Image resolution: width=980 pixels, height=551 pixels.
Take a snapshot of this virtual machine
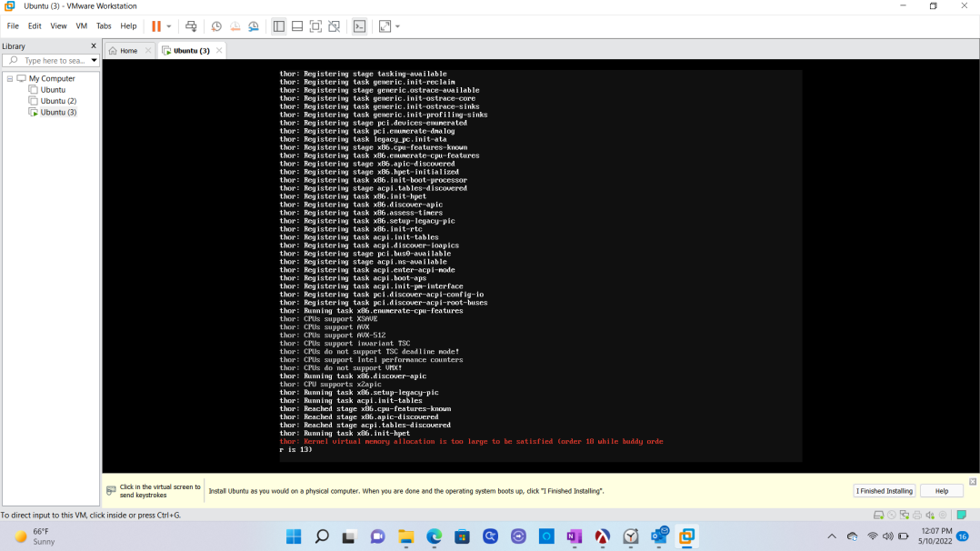tap(216, 26)
